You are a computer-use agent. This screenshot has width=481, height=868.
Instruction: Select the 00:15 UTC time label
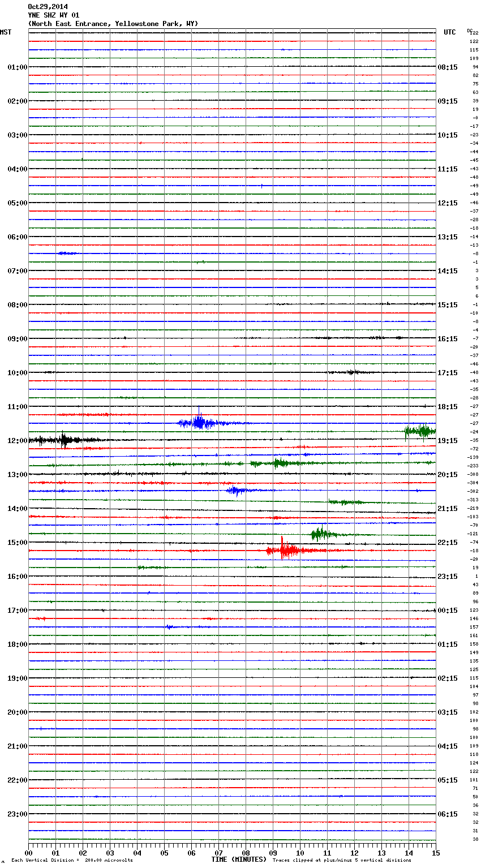pos(448,611)
